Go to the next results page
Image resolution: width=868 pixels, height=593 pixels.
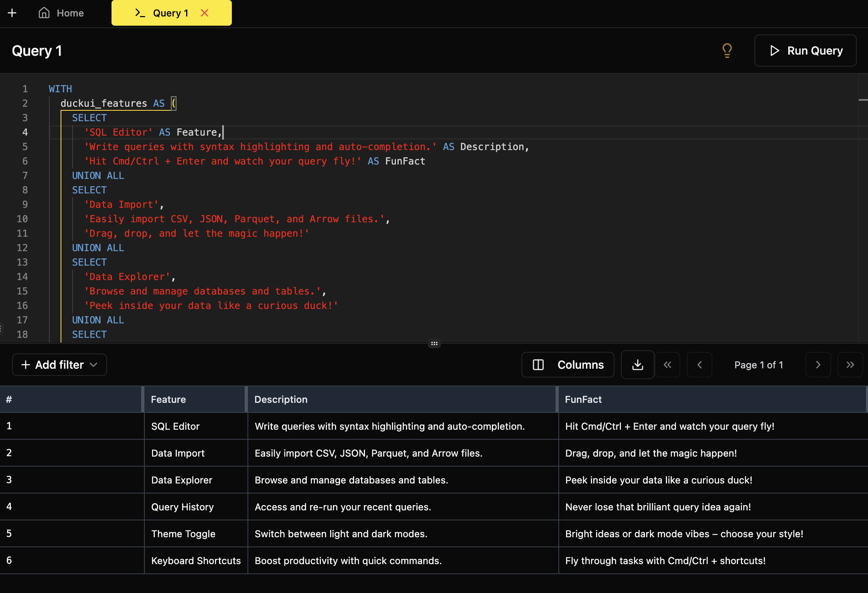(x=818, y=365)
